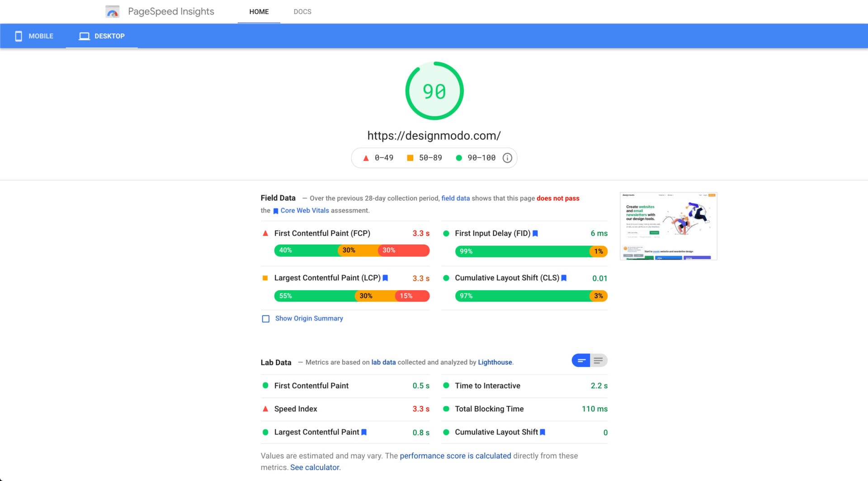Open 'performance score is calculated' link

coord(455,456)
